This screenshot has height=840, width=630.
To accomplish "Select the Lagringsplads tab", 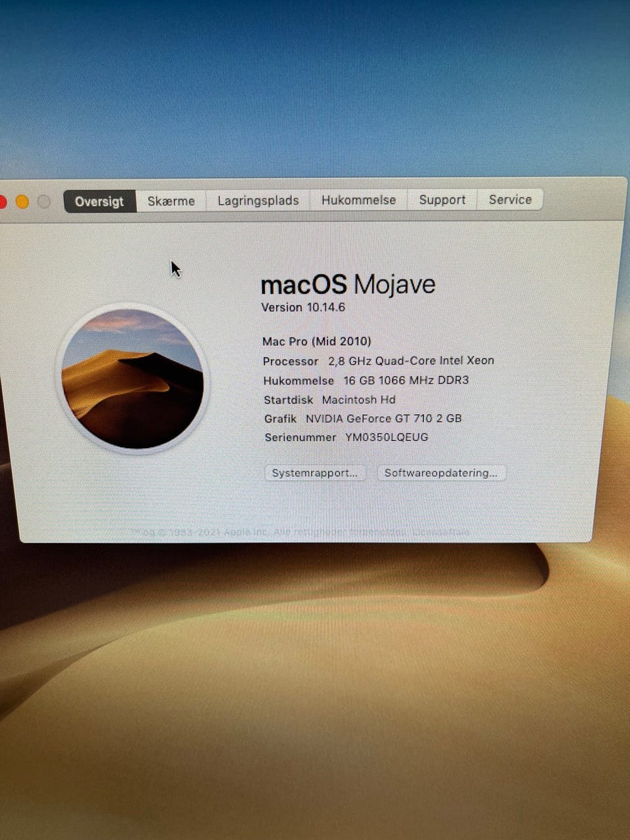I will (x=258, y=200).
